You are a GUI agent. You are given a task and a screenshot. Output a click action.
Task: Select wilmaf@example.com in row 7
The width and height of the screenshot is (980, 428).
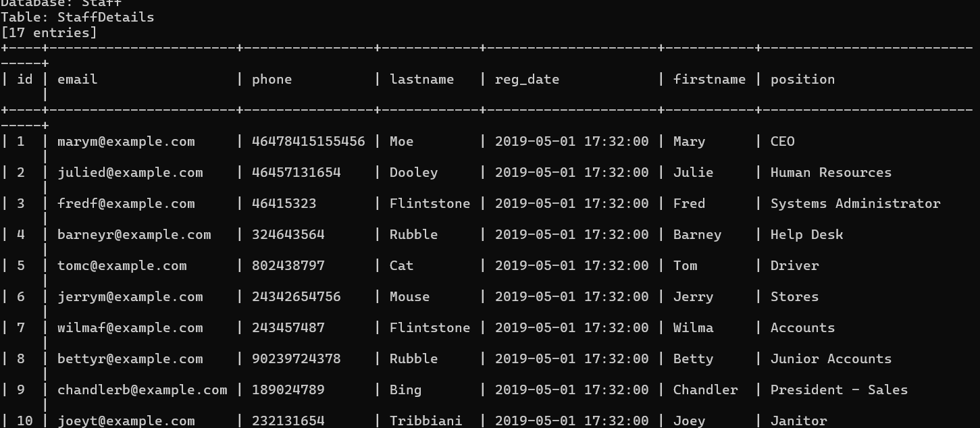(130, 327)
